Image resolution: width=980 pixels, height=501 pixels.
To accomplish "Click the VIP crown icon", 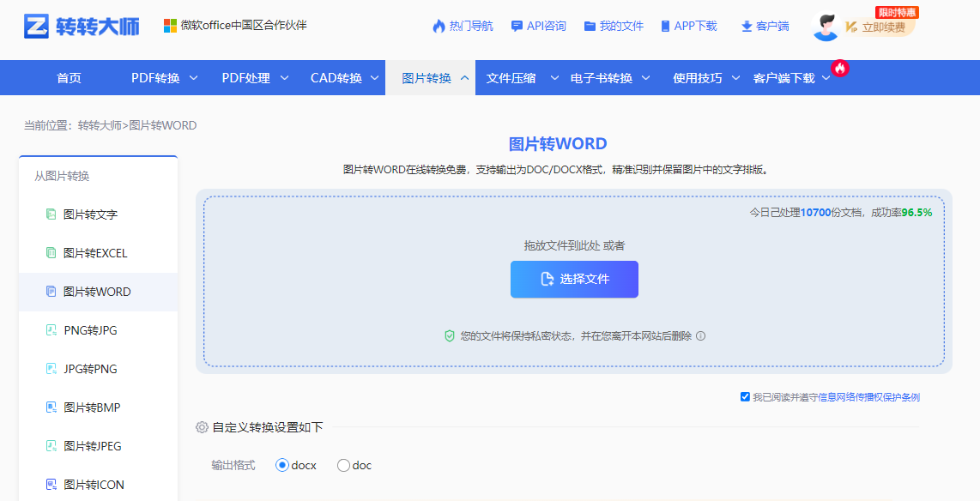I will 850,27.
